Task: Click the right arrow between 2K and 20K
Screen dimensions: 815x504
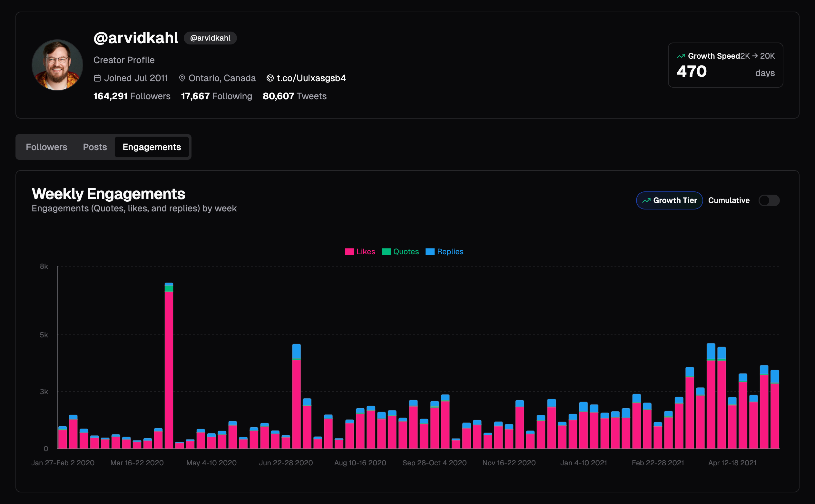Action: 755,56
